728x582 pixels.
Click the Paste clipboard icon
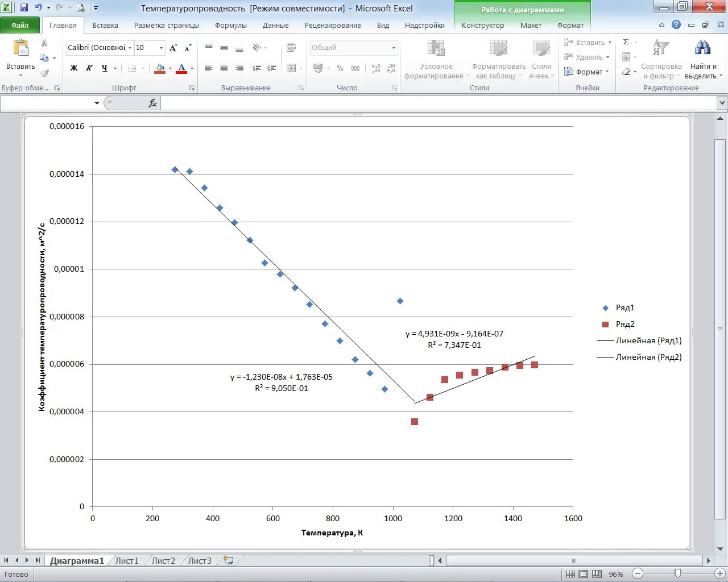click(20, 49)
